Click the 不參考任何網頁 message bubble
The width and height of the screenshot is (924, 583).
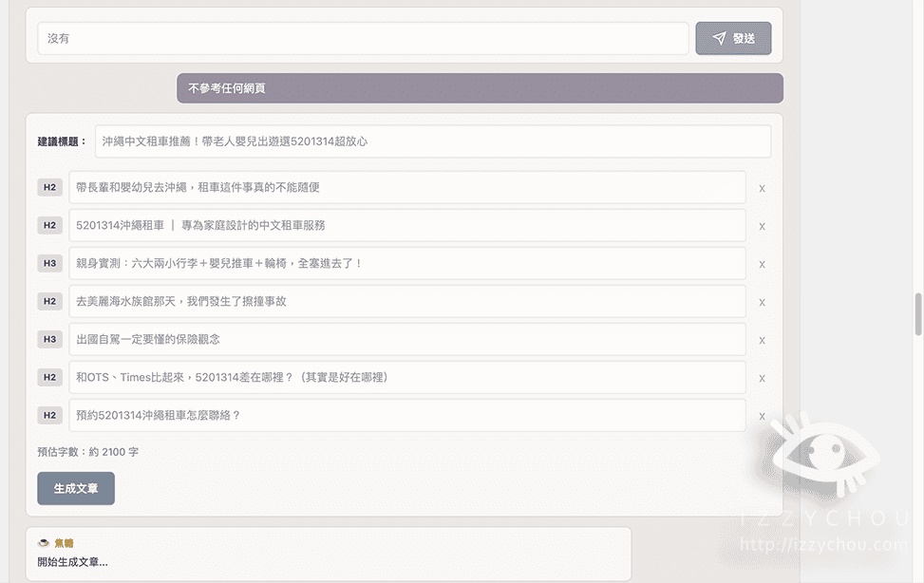coord(480,88)
